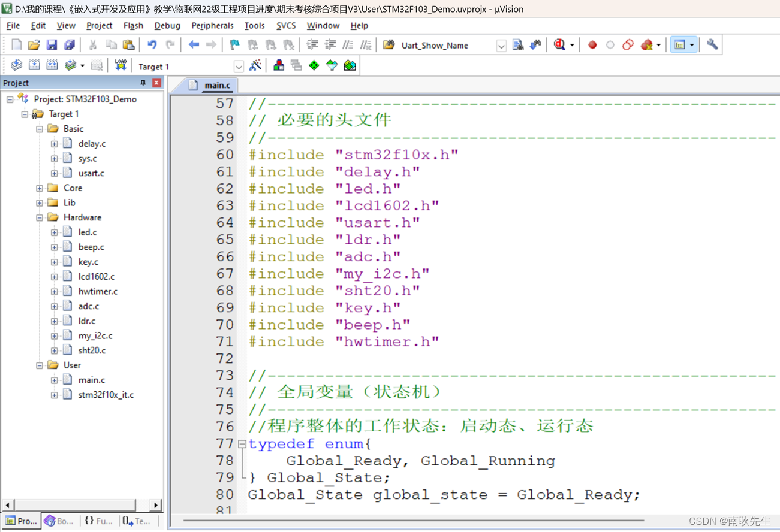Click the Project panel left scroll arrow
Viewport: 780px width, 532px height.
[7, 505]
